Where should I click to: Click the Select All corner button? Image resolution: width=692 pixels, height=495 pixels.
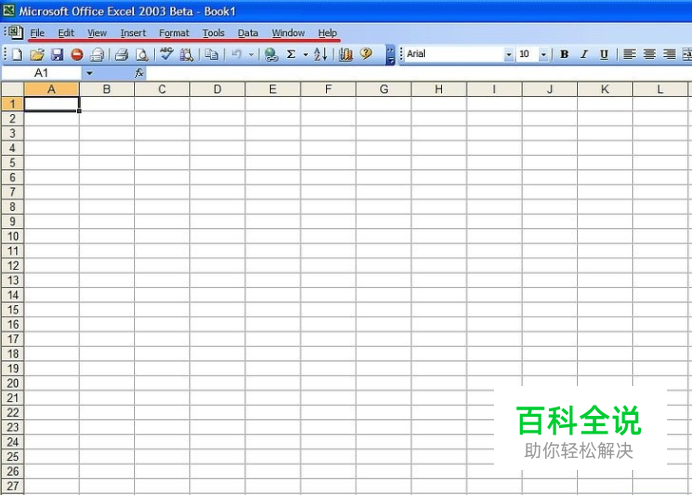tap(13, 89)
